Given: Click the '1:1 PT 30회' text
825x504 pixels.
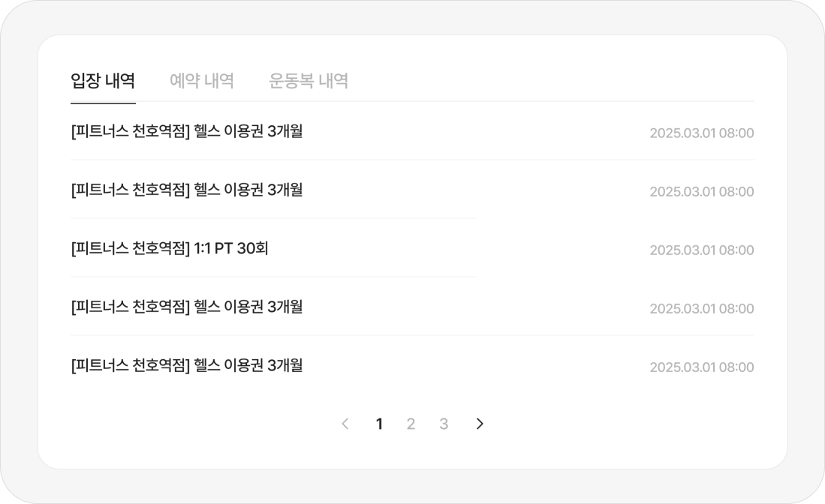Looking at the screenshot, I should (230, 248).
